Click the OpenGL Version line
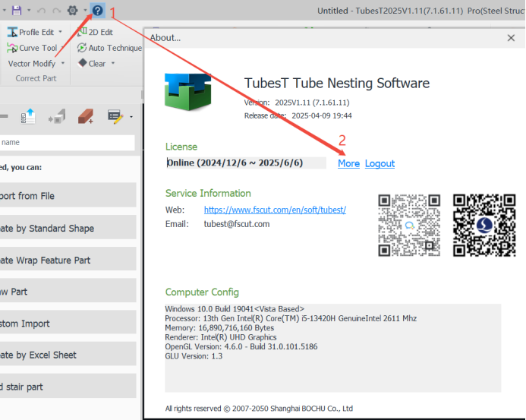Viewport: 526px width, 420px height. [x=241, y=346]
